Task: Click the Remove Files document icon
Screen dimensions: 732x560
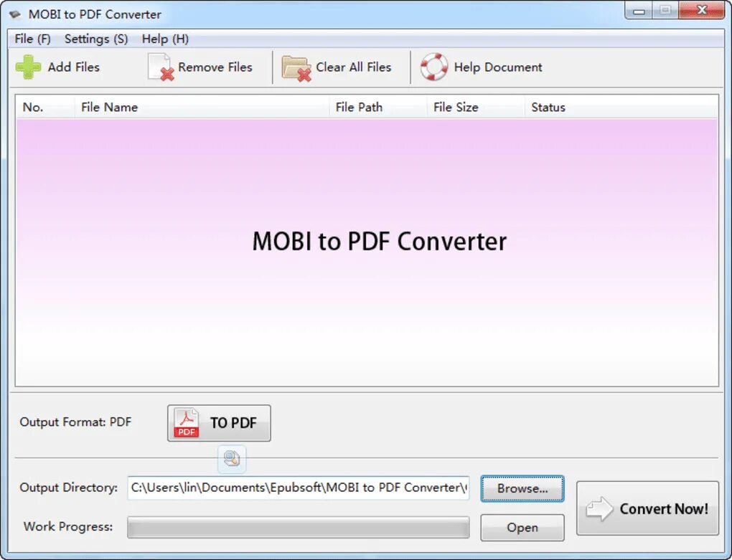Action: click(161, 67)
